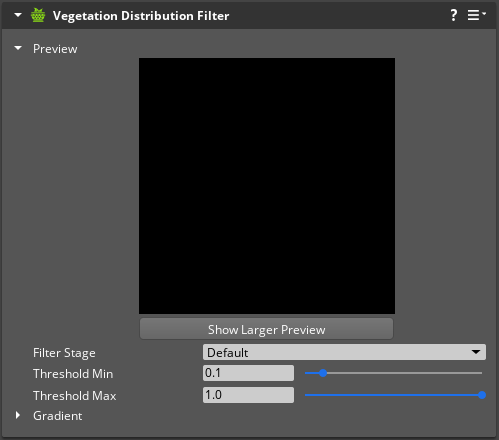The height and width of the screenshot is (440, 499).
Task: Click the Threshold Min value field
Action: (x=248, y=373)
